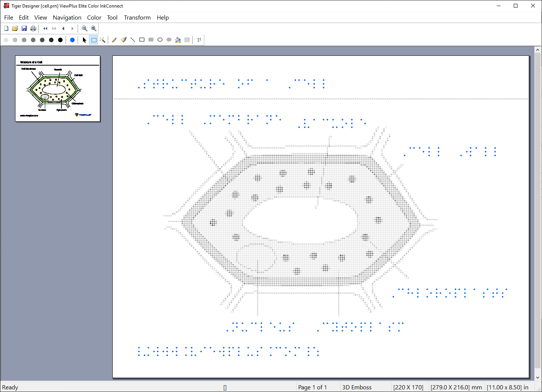Click the zoom out magnifier
Viewport: 542px width, 392px height.
point(84,29)
